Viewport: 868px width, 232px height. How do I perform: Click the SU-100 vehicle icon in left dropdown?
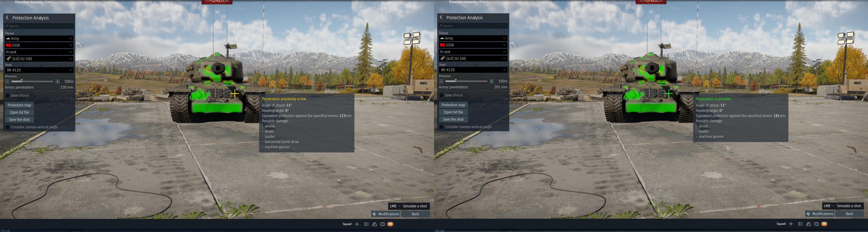(8, 59)
